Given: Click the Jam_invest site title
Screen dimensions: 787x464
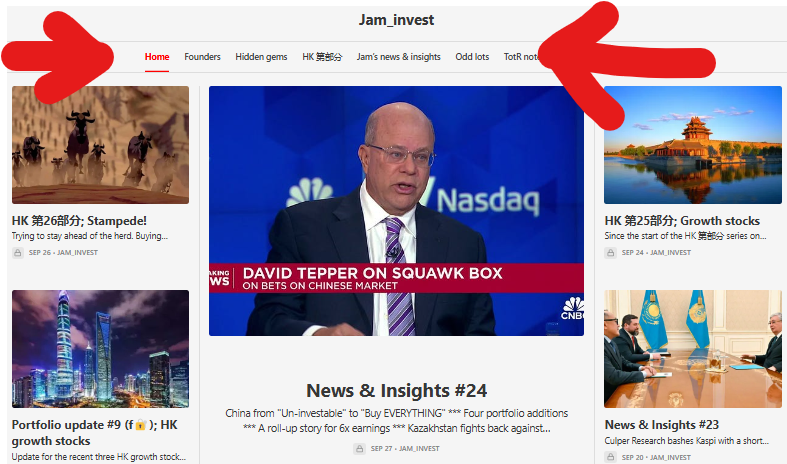Looking at the screenshot, I should click(396, 20).
